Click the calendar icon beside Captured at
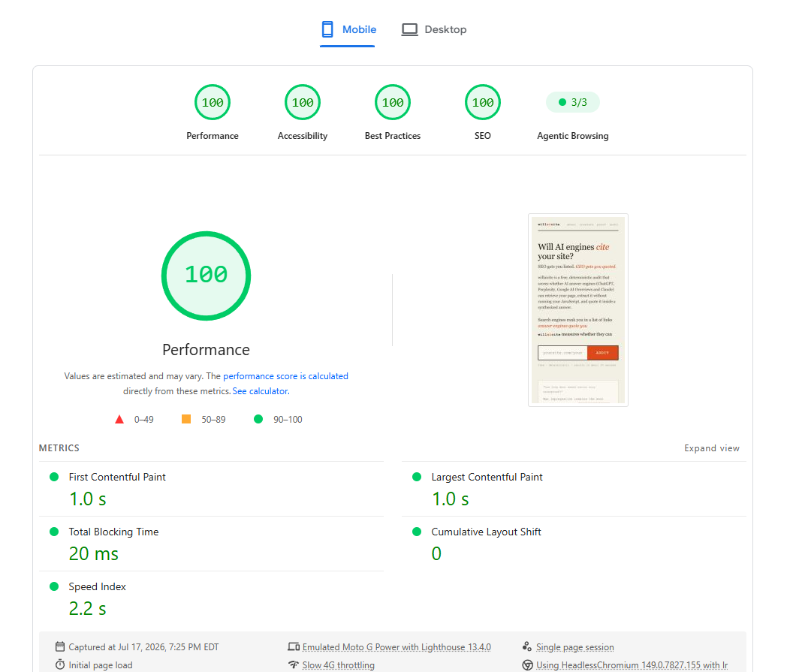Viewport: 796px width, 672px height. pyautogui.click(x=60, y=646)
